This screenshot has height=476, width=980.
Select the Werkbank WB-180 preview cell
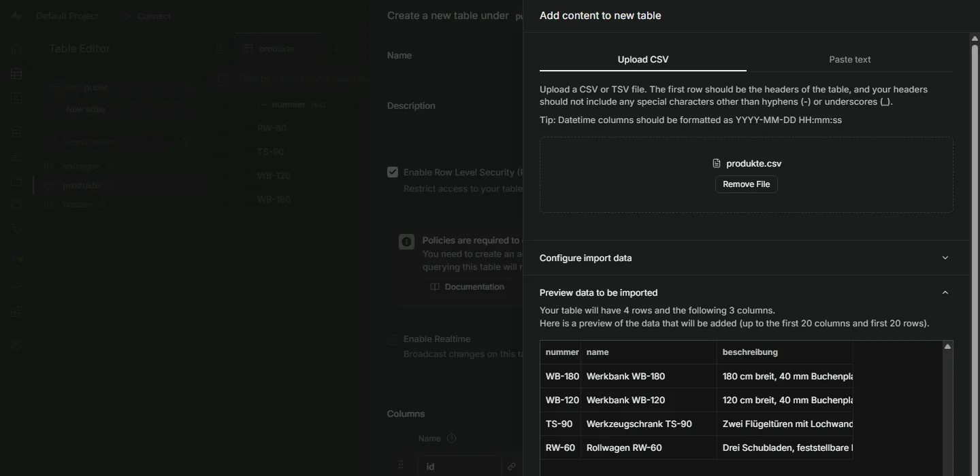[x=649, y=376]
